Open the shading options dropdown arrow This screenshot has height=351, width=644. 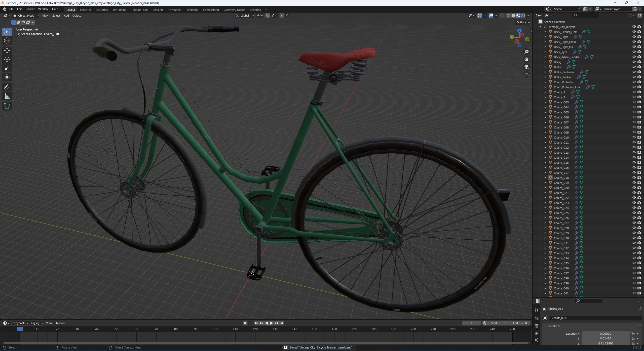click(x=528, y=16)
